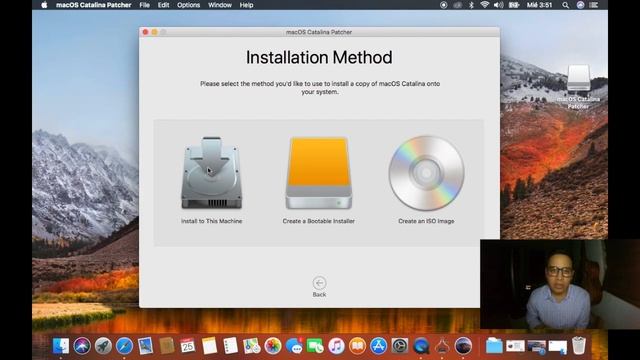Open battery status in menu bar
Image resolution: width=640 pixels, height=360 pixels.
coord(514,5)
